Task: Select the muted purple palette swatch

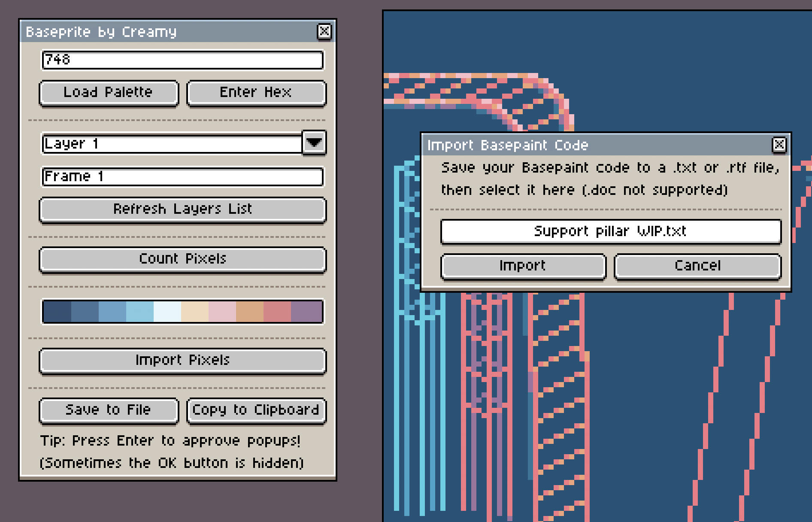Action: coord(306,311)
